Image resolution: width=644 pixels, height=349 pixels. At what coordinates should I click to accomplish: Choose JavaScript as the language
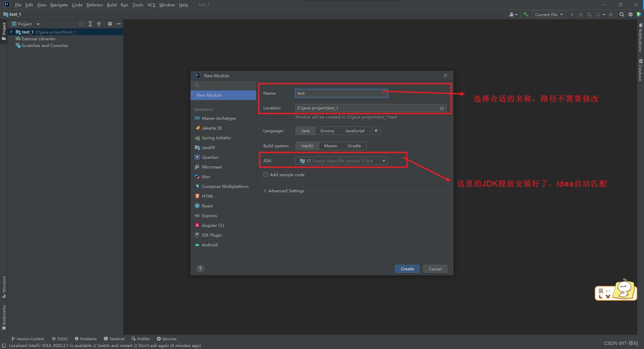[355, 131]
